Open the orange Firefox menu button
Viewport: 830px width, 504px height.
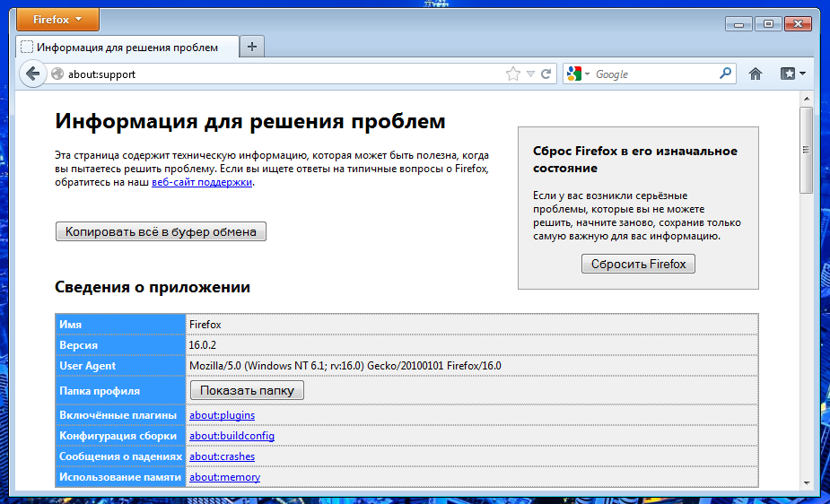point(57,20)
